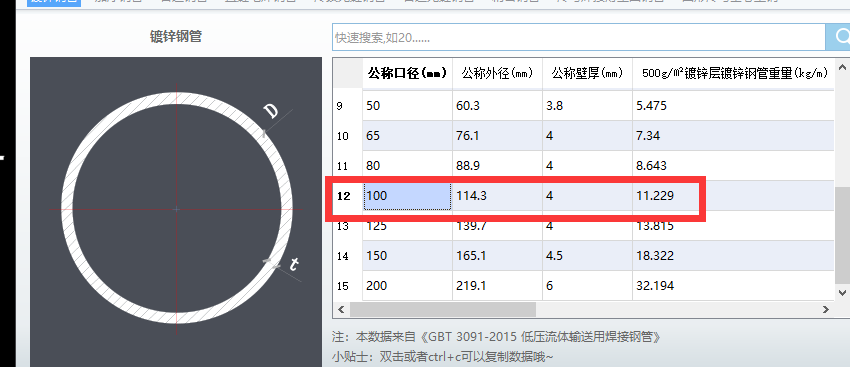850x367 pixels.
Task: Click the outer diameter cell 88.9
Action: pos(497,166)
